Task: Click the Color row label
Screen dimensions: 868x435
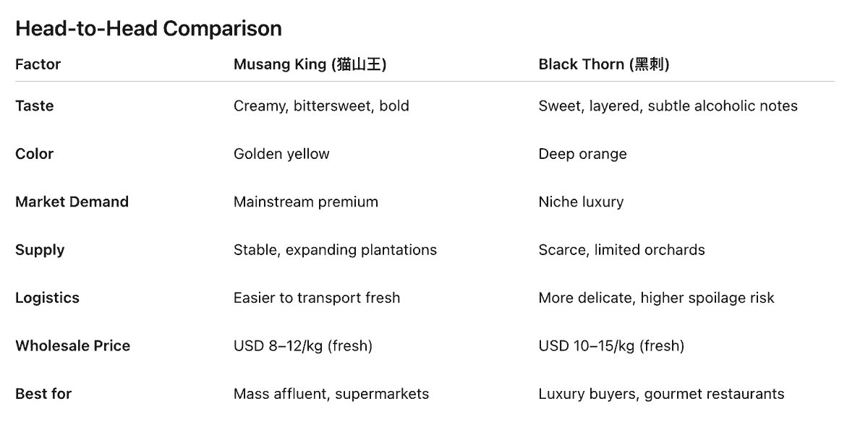Action: point(34,154)
